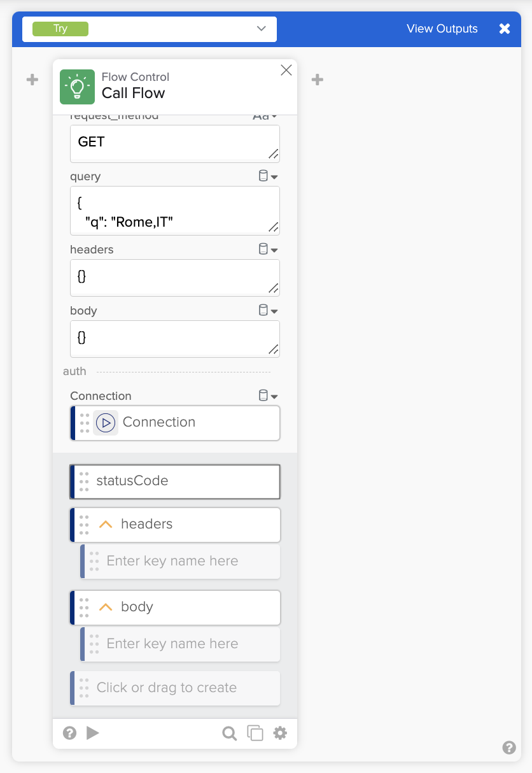The width and height of the screenshot is (532, 773).
Task: Click the 'Click or drag to create' field
Action: tap(175, 688)
